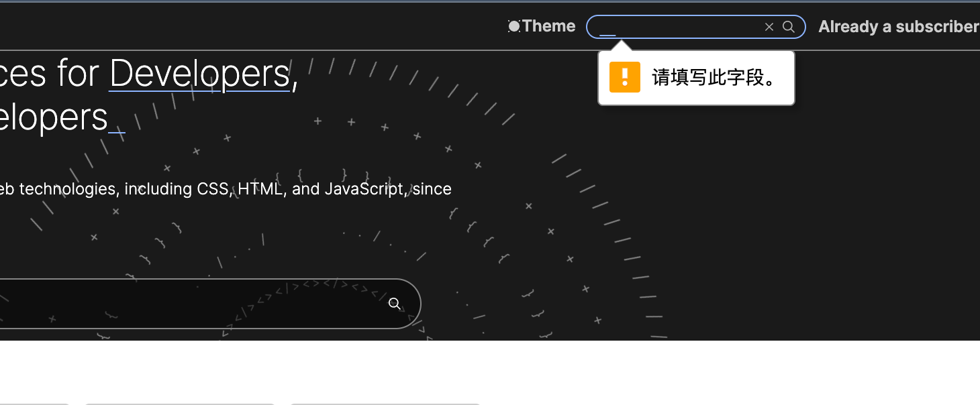Viewport: 980px width, 405px height.
Task: Submit top search via magnifier icon
Action: [789, 27]
